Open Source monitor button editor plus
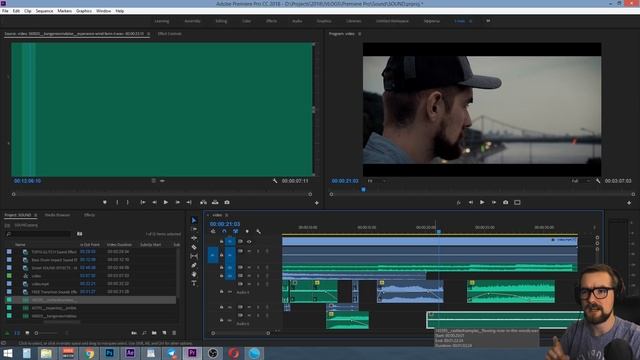This screenshot has height=360, width=640. [316, 202]
